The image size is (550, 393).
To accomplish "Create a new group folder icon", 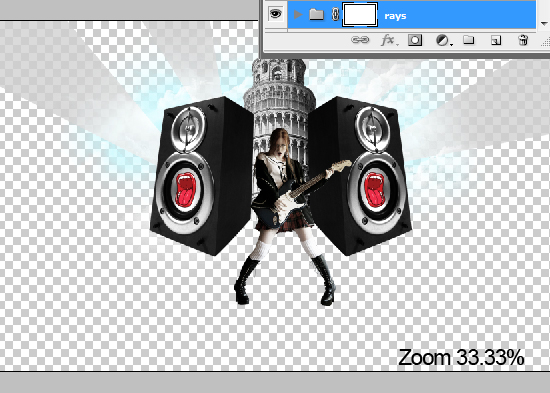I will 469,40.
